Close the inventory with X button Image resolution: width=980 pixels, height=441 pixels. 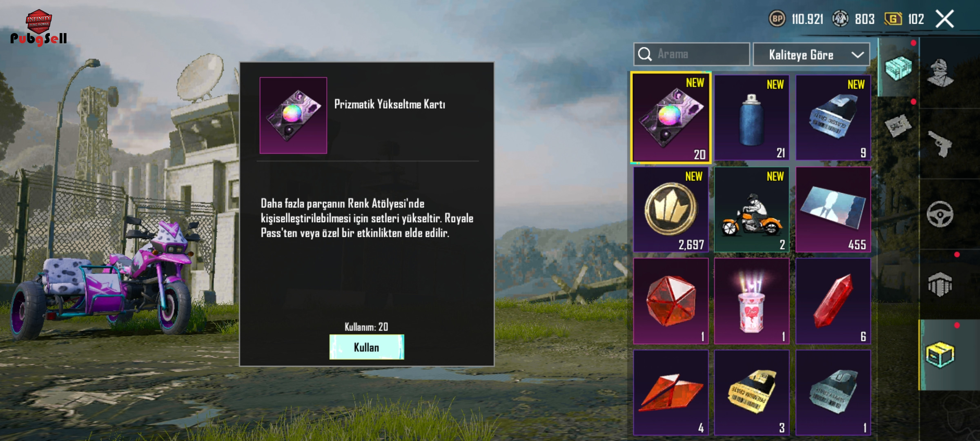click(x=944, y=19)
